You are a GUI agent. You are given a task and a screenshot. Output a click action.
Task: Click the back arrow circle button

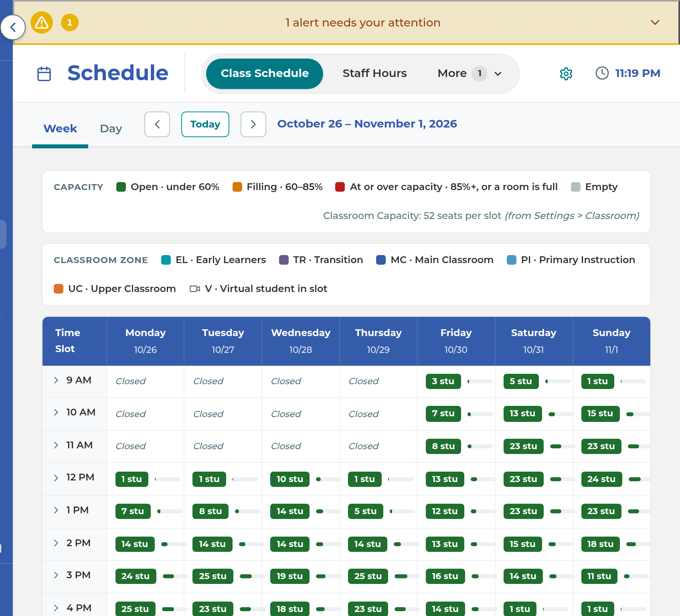(x=13, y=27)
